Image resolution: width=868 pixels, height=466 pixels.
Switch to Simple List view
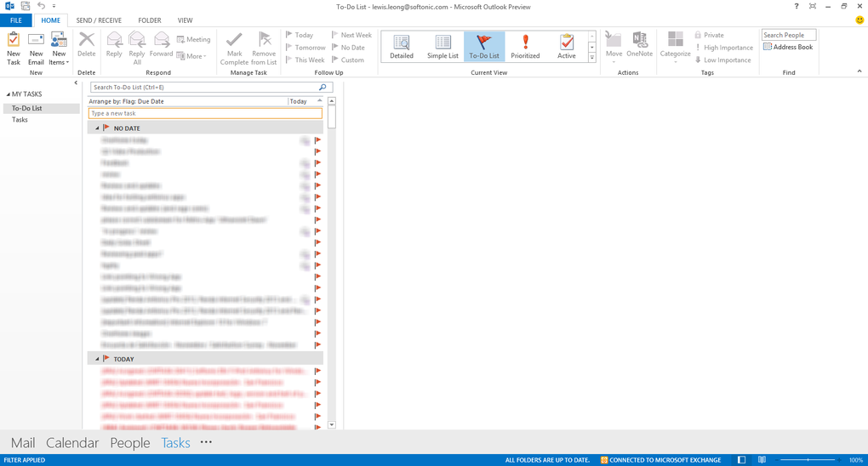coord(443,47)
